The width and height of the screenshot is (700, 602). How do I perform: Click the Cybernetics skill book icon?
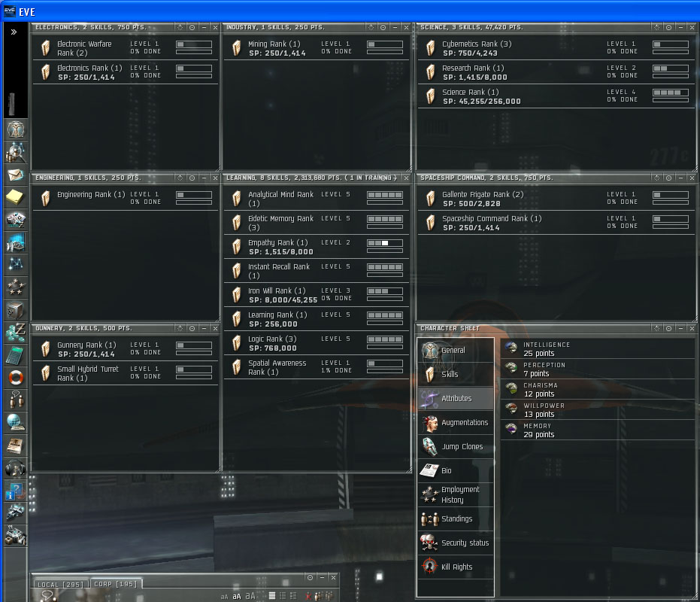tap(430, 48)
